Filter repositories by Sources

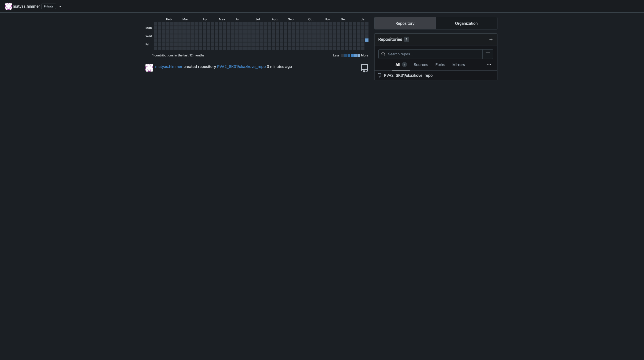coord(420,65)
